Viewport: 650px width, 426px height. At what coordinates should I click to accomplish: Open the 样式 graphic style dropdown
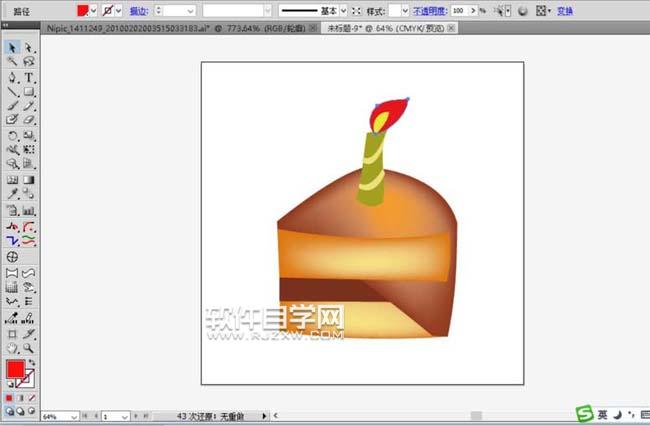tap(405, 11)
